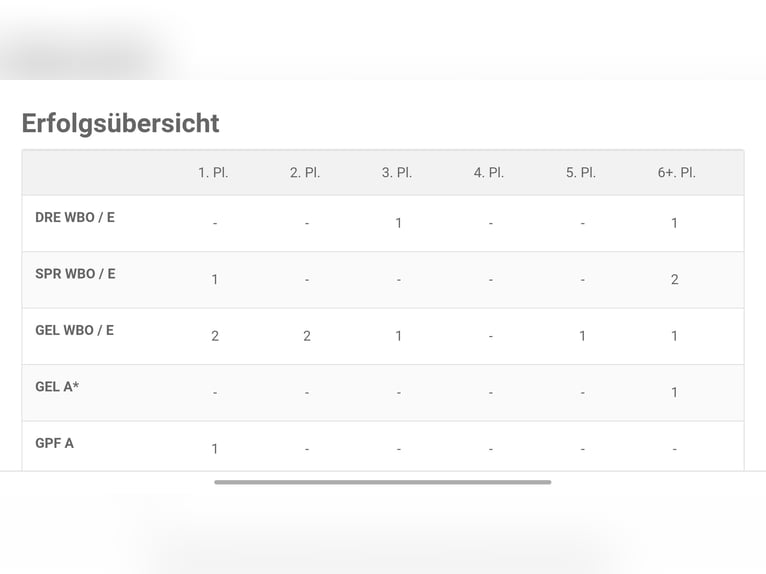The width and height of the screenshot is (766, 574).
Task: Click the GEL WBO / E row label
Action: tap(75, 330)
